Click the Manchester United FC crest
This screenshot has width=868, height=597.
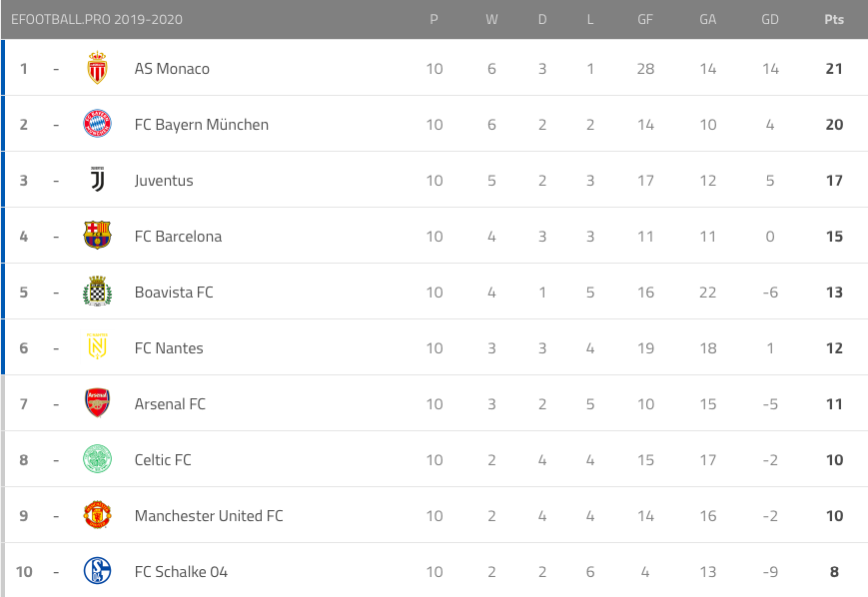tap(97, 516)
